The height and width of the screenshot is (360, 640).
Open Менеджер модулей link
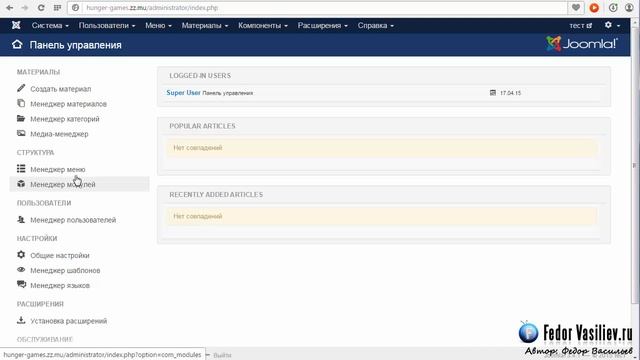(x=63, y=184)
